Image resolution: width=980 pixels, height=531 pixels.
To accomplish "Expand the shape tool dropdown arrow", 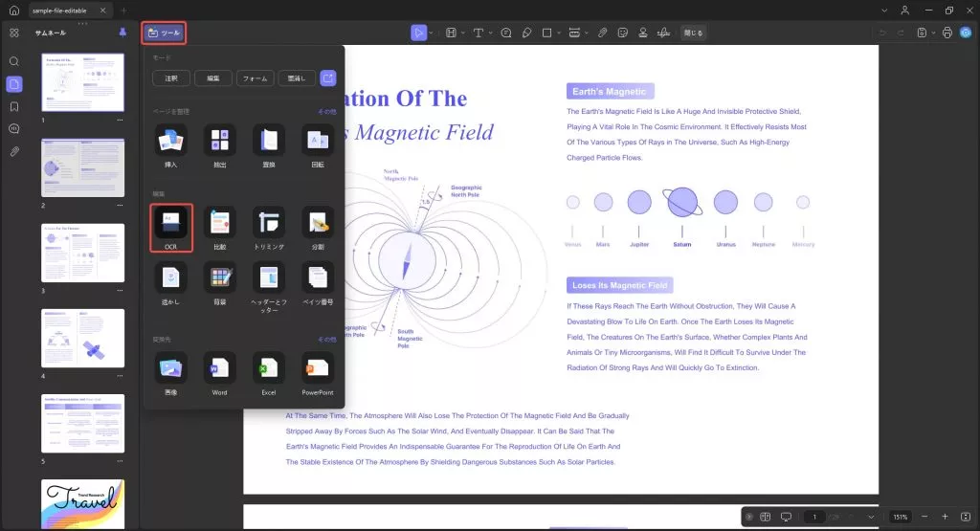I will 559,33.
